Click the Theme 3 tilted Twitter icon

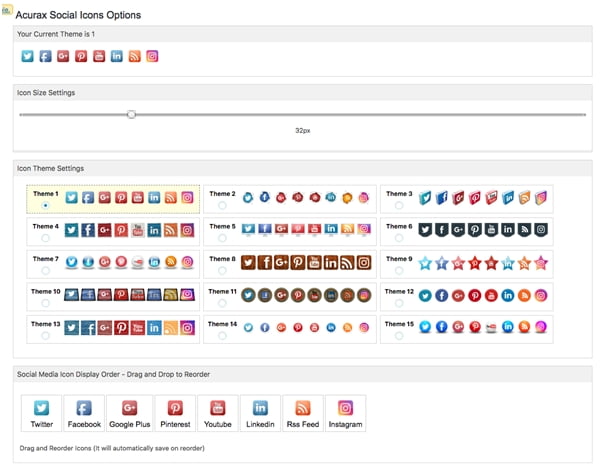click(x=425, y=197)
